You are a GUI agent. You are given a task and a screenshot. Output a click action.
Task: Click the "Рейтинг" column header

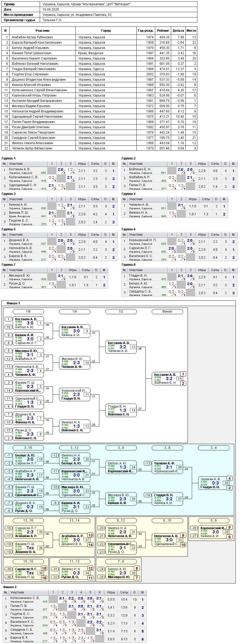pos(163,31)
